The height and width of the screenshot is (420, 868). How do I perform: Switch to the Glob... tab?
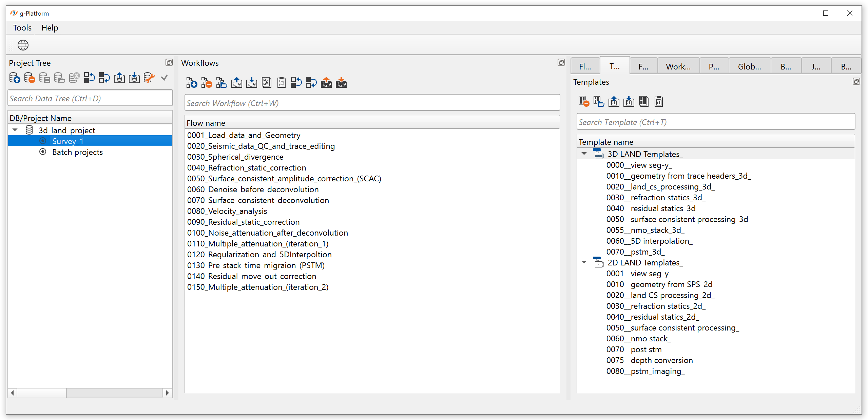click(749, 67)
